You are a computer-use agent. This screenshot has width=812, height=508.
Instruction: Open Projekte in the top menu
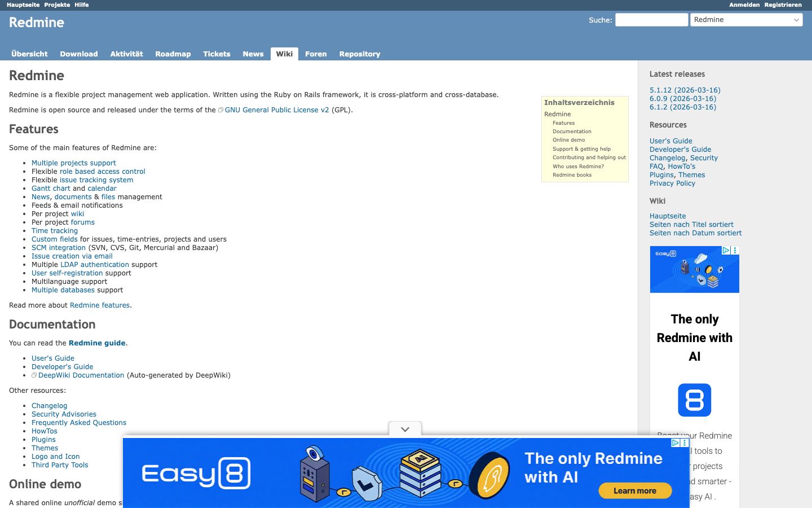pos(57,5)
